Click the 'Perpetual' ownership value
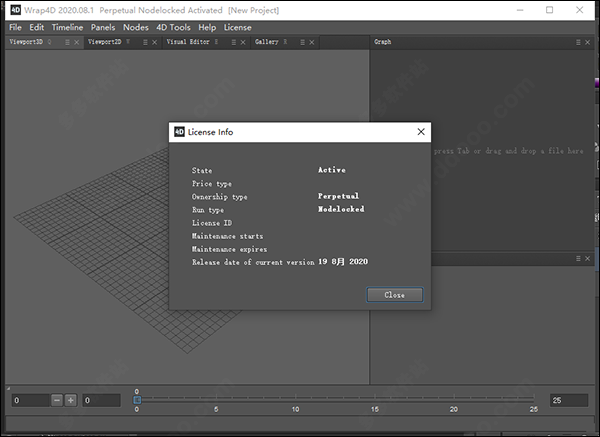 pos(338,196)
